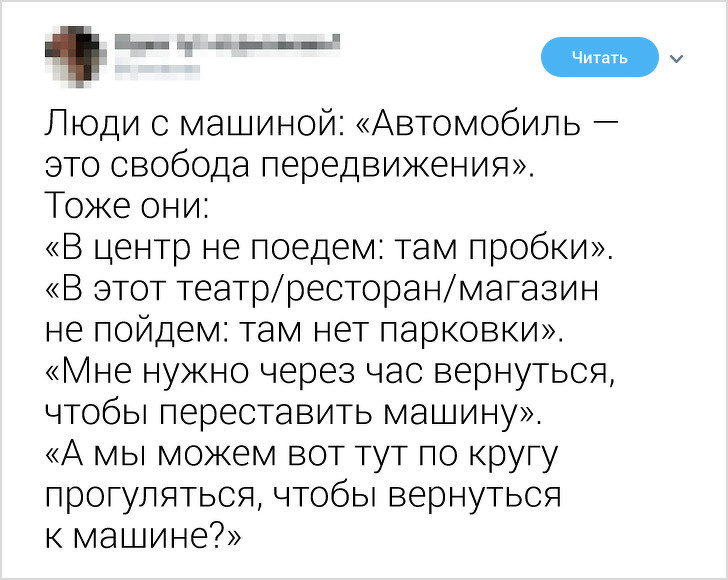Open the author's blurred display name

click(x=226, y=42)
